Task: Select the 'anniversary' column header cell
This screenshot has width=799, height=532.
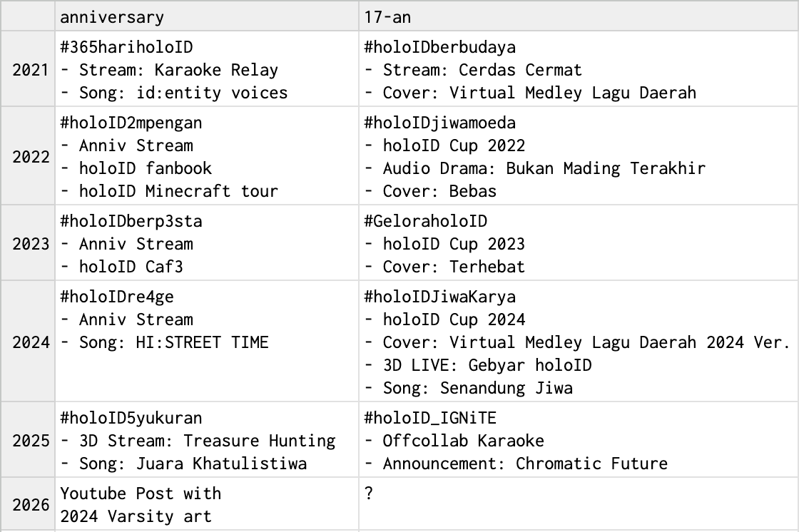Action: [x=206, y=16]
